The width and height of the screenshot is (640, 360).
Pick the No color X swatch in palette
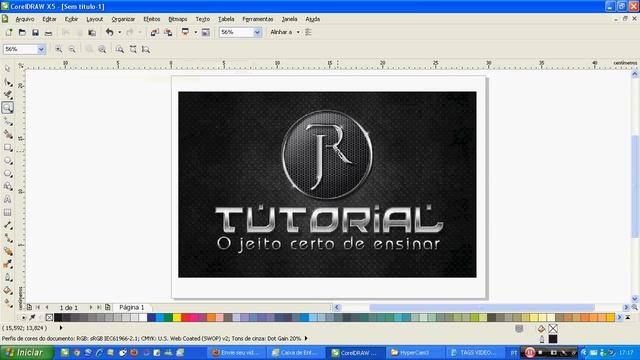click(49, 317)
